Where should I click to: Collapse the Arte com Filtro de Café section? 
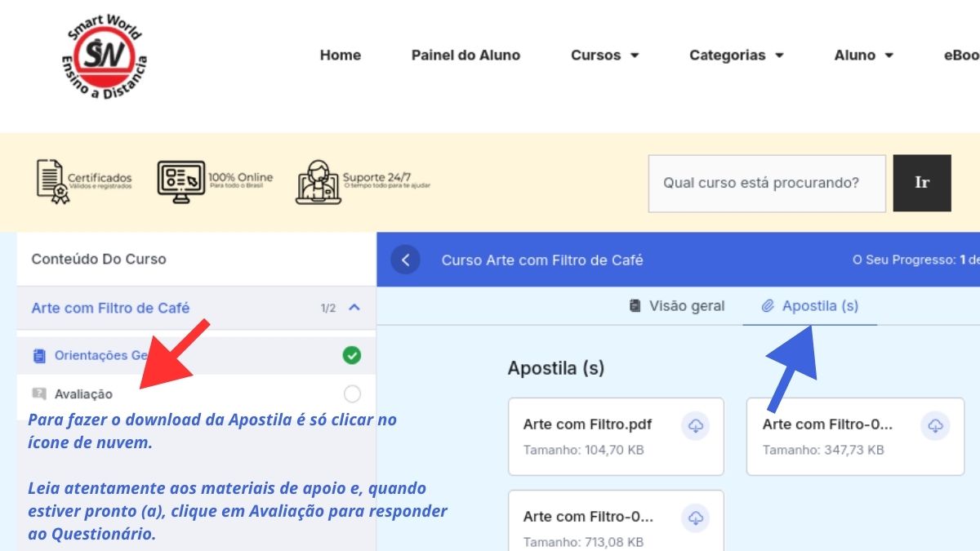[354, 308]
